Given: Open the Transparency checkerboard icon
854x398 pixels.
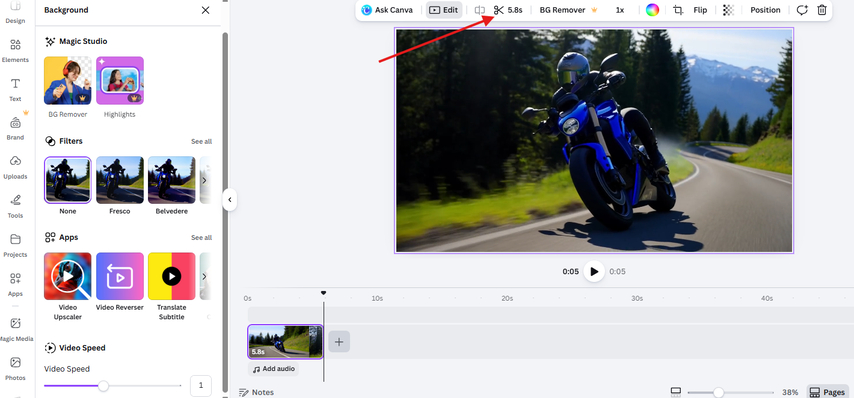Looking at the screenshot, I should click(x=728, y=10).
